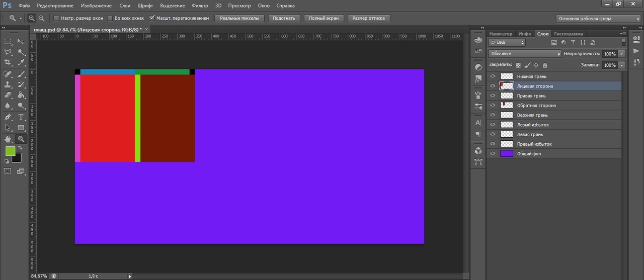Open status bar info arrow menu

click(130, 276)
